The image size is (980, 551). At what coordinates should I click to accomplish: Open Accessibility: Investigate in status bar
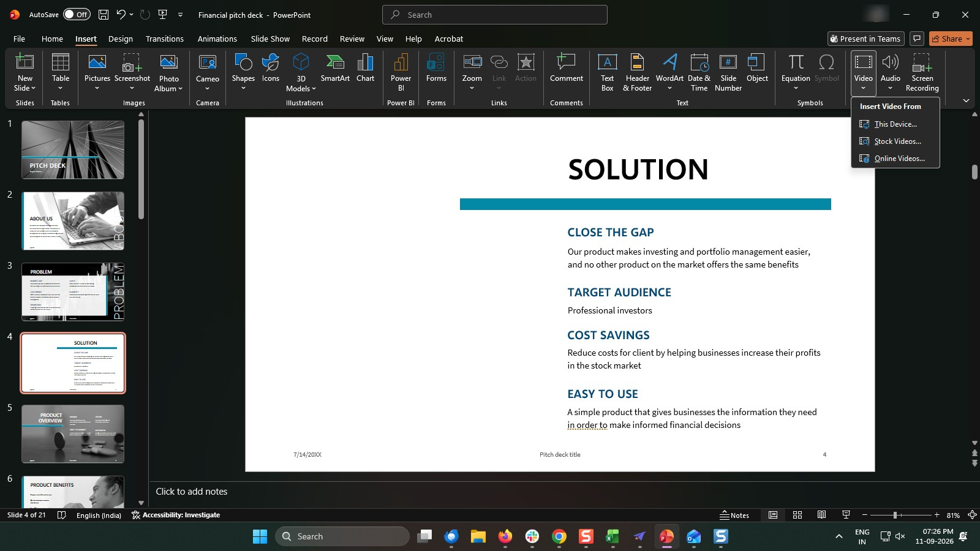coord(176,515)
